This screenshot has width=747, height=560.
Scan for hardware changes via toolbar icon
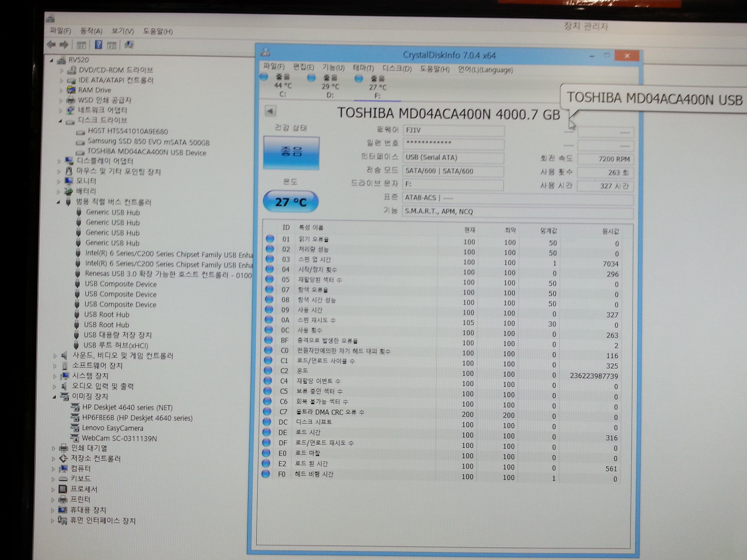pyautogui.click(x=129, y=44)
